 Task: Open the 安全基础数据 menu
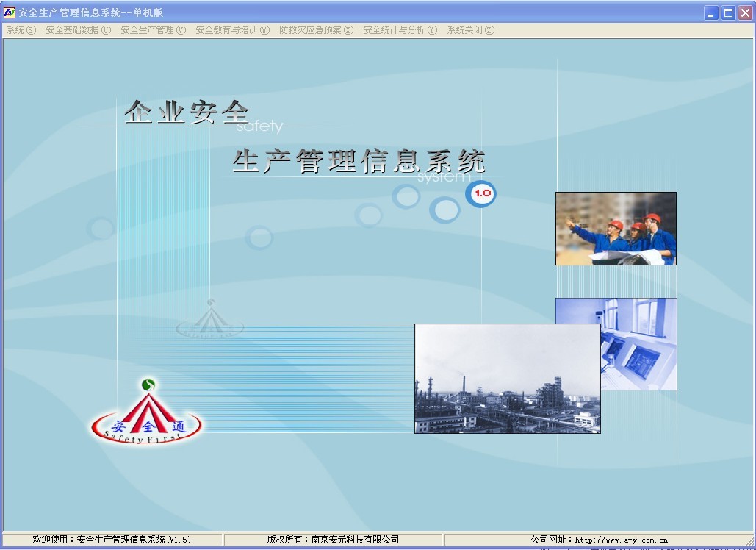pyautogui.click(x=78, y=30)
